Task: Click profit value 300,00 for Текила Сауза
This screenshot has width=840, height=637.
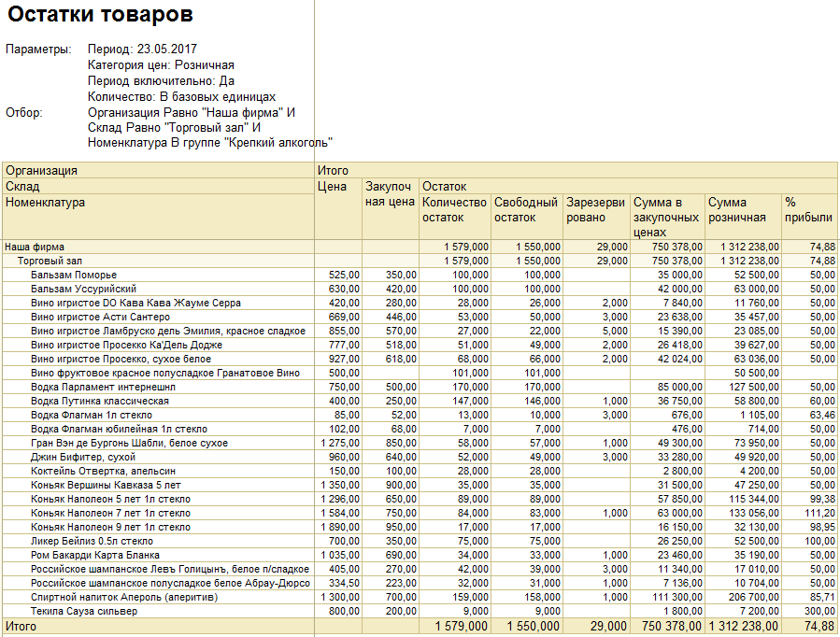Action: [x=819, y=611]
